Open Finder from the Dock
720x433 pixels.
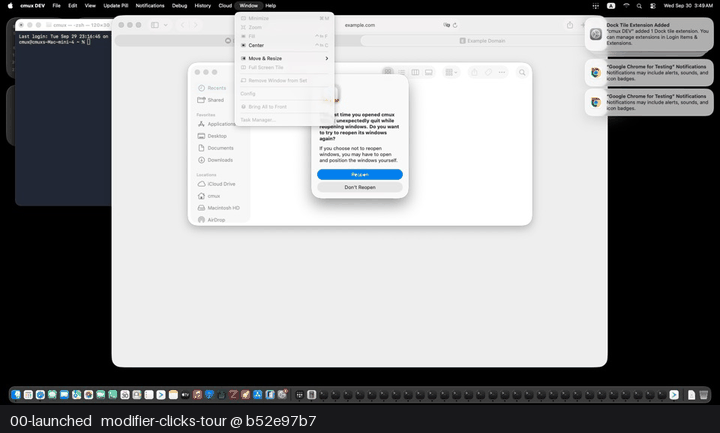(x=16, y=394)
